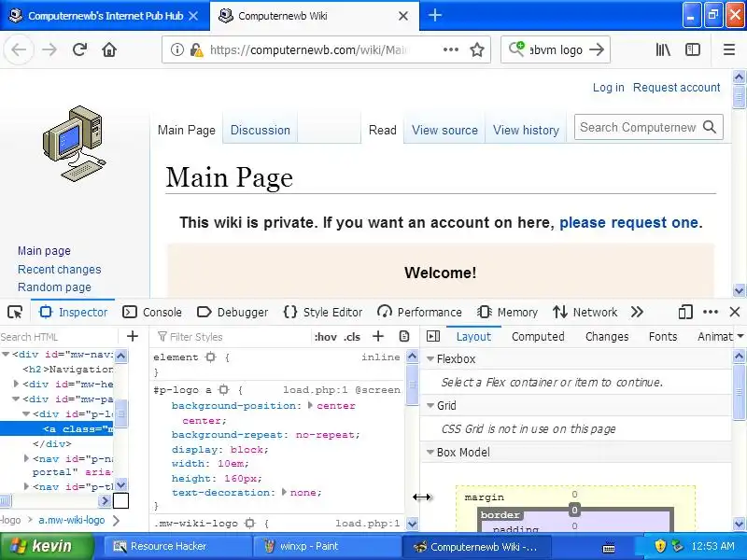Collapse the Flexbox section

tap(430, 359)
